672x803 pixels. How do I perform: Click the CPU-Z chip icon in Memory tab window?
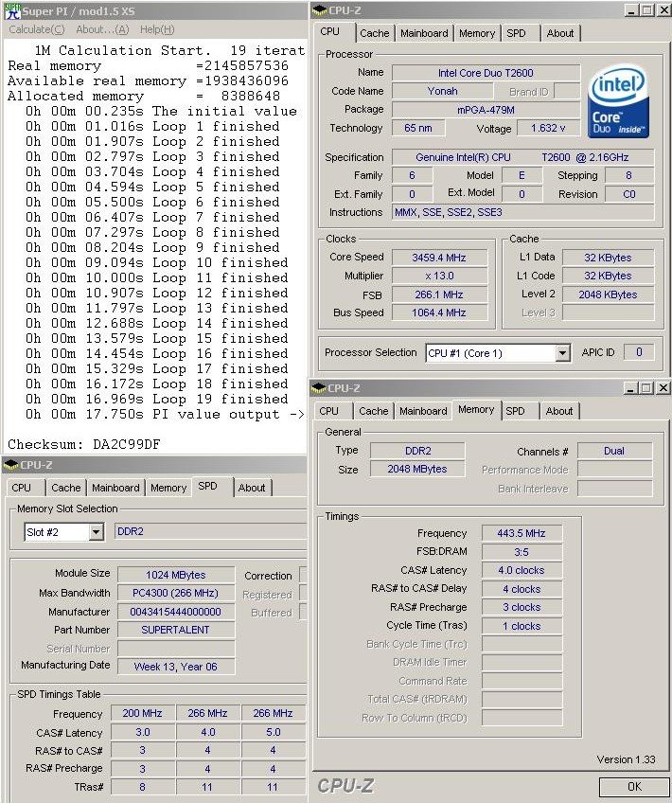319,388
